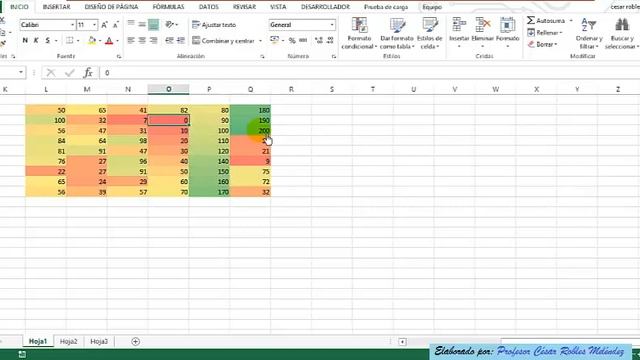Open the Calibri font name dropdown

click(72, 25)
